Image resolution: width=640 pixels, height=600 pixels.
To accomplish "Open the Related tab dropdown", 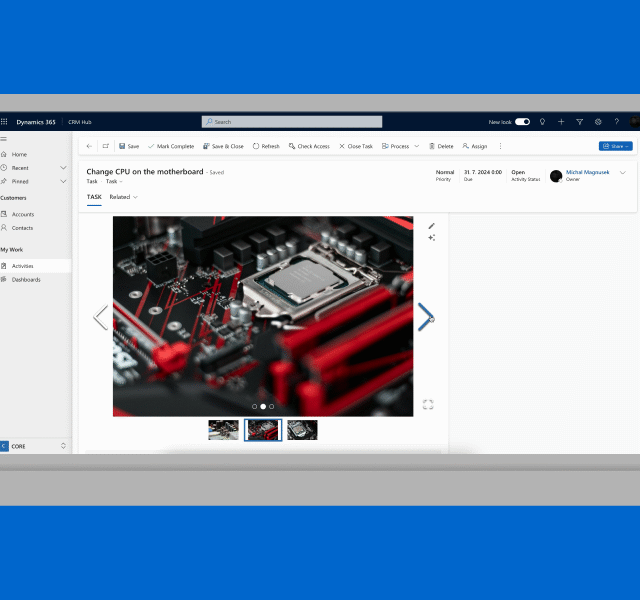I will (124, 197).
